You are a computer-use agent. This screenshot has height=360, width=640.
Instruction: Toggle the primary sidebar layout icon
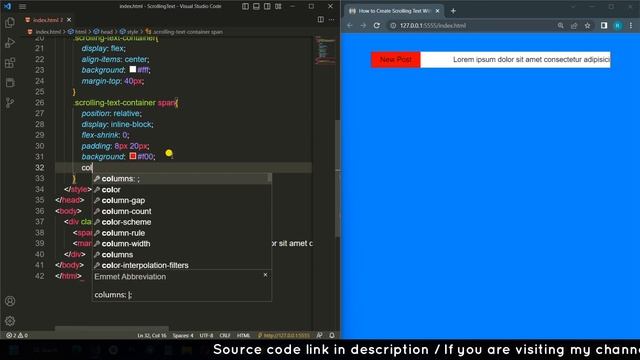(x=245, y=7)
